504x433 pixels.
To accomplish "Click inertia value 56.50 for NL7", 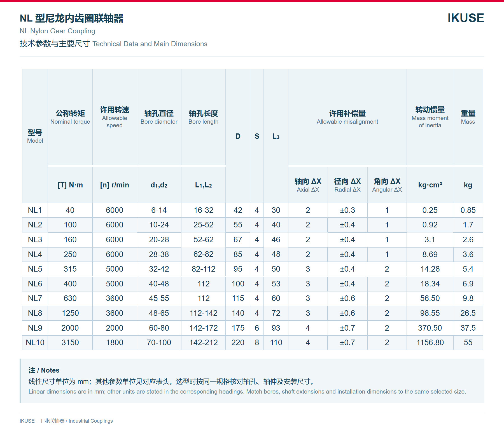I will tap(430, 298).
